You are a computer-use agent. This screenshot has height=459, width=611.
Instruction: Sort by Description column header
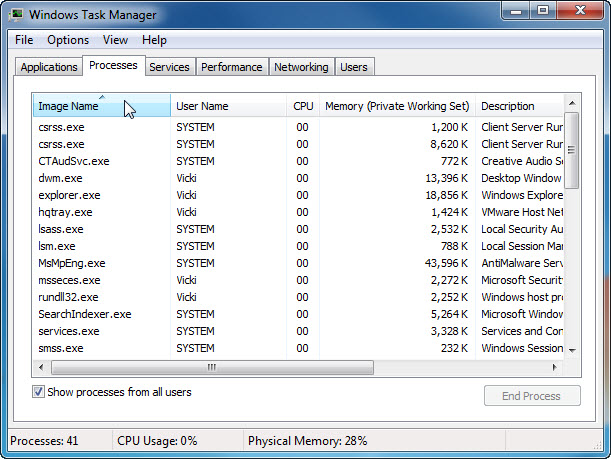click(x=519, y=106)
